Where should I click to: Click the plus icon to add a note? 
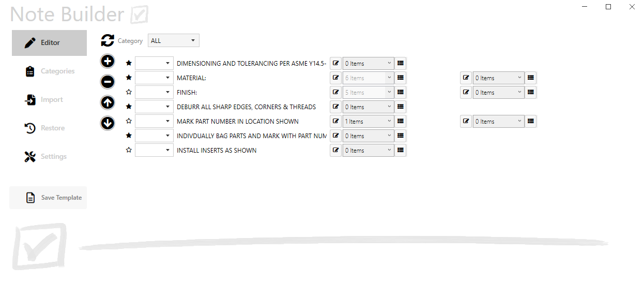click(108, 61)
